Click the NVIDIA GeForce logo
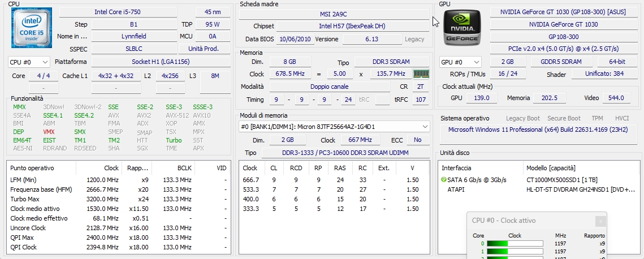The height and width of the screenshot is (259, 644). click(x=462, y=28)
